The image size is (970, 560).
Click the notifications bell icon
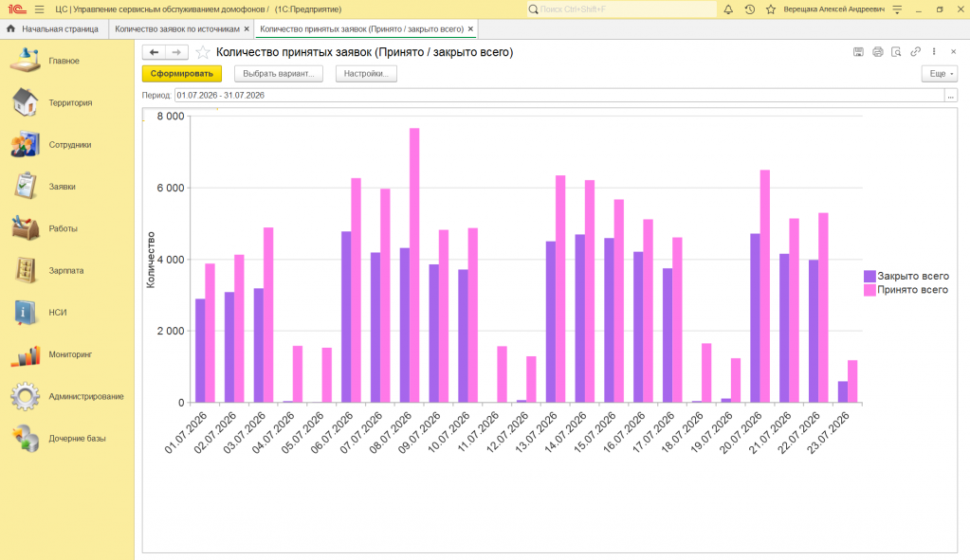click(x=728, y=9)
